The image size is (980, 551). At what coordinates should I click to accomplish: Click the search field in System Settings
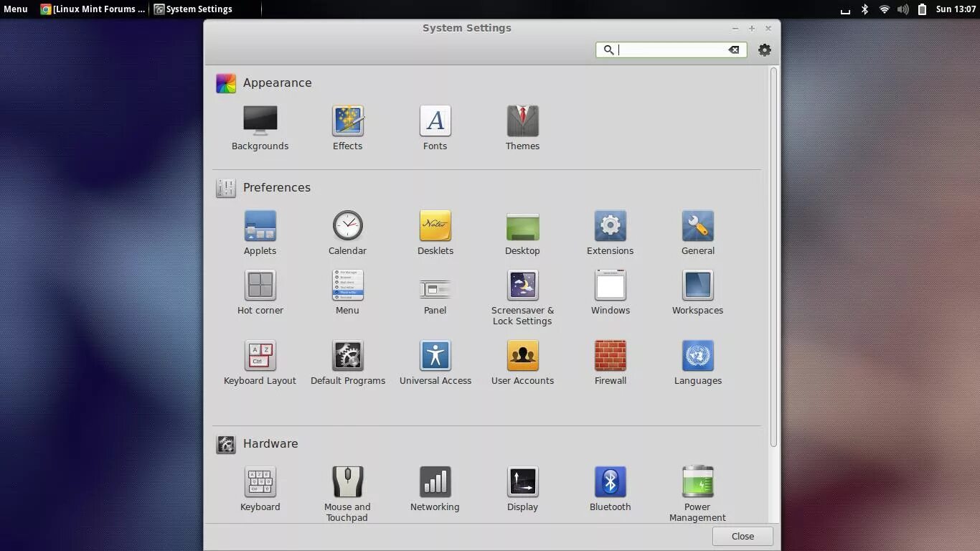(672, 50)
